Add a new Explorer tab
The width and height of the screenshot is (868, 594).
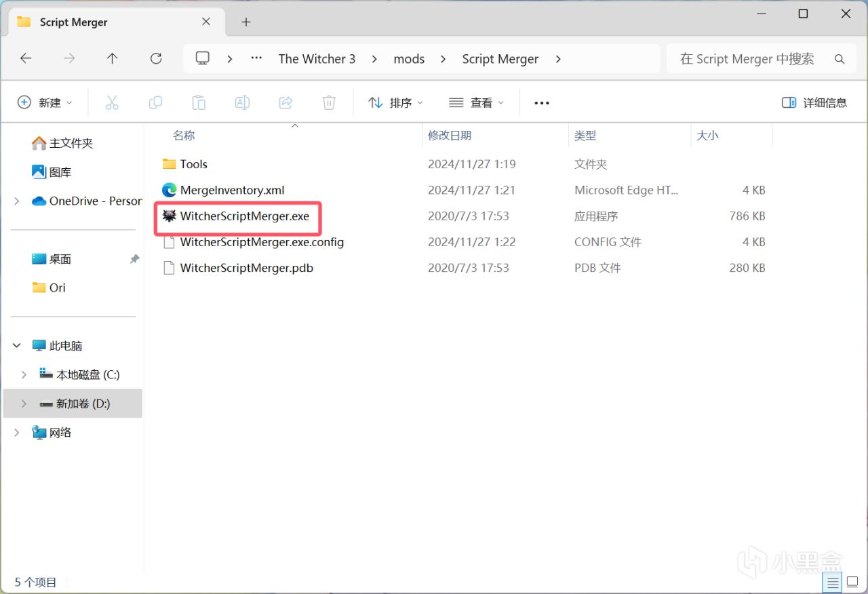click(246, 22)
